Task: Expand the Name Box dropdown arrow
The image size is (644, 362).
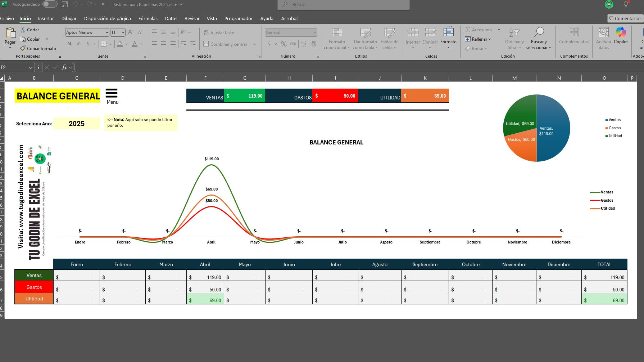Action: click(x=31, y=67)
